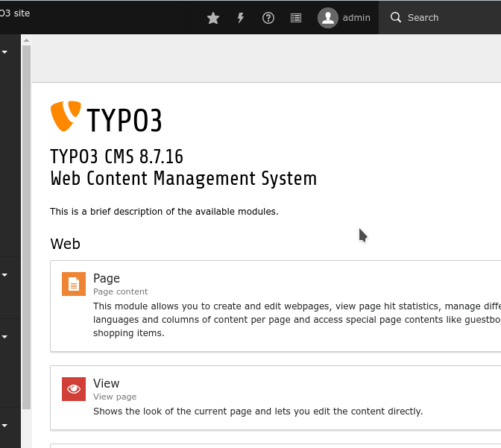Open the bookmarks star icon
The height and width of the screenshot is (448, 501).
(213, 18)
